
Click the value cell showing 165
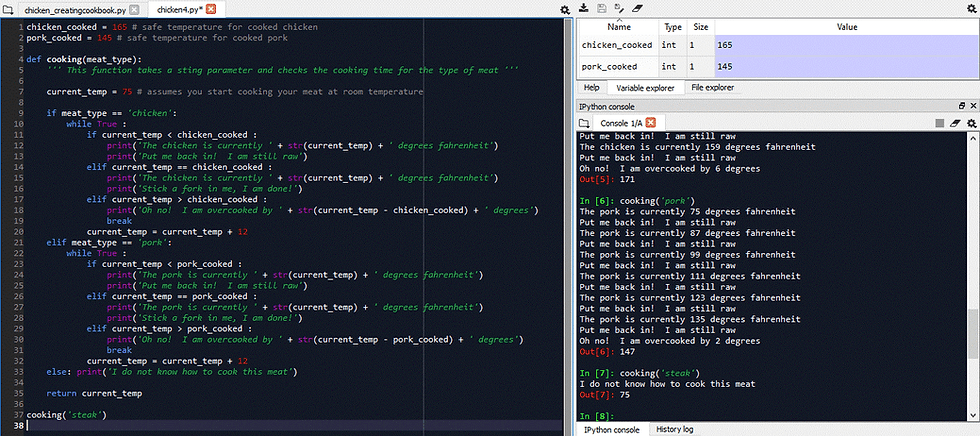(847, 45)
